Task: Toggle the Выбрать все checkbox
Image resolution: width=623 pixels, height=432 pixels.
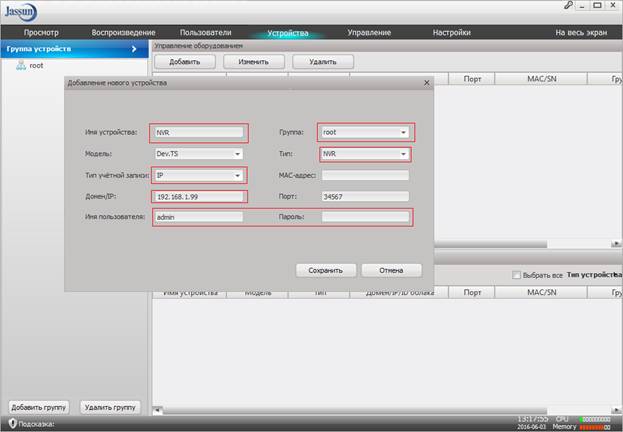Action: pos(516,275)
